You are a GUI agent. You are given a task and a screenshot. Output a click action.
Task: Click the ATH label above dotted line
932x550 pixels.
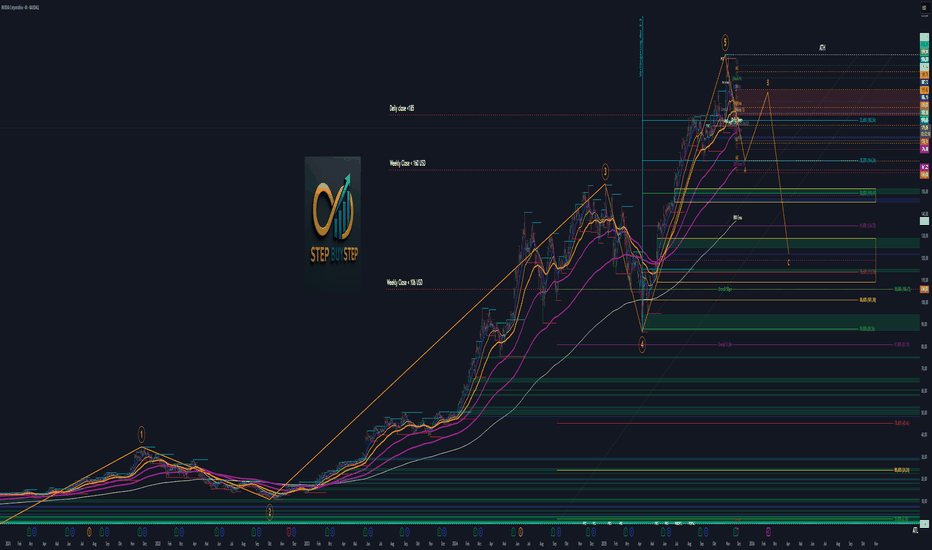click(822, 47)
